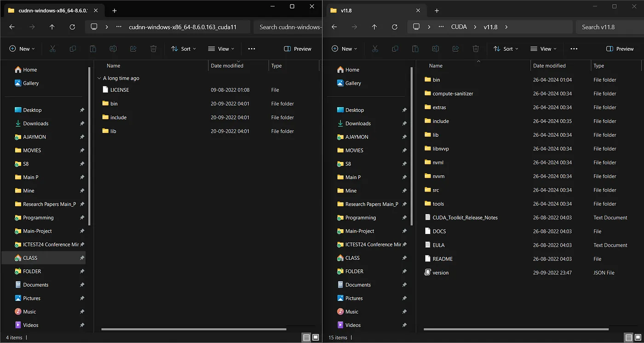Click Share icon in cudnn window toolbar
Screen dimensions: 644x343
tap(133, 49)
